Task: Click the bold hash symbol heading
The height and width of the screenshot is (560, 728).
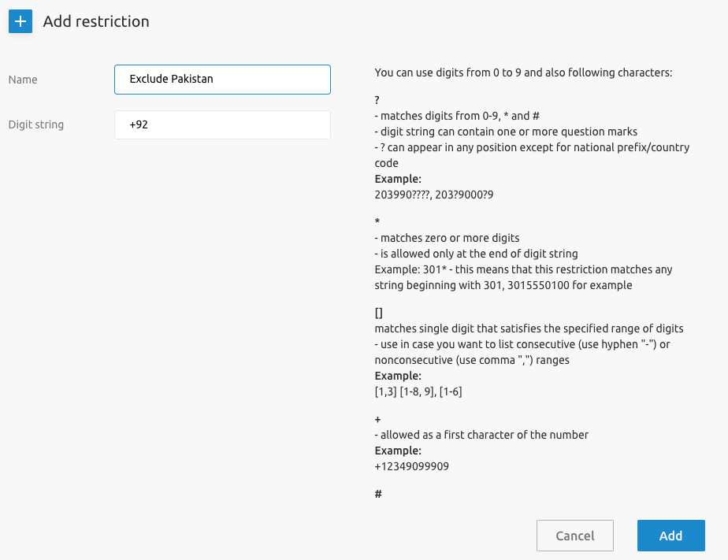Action: click(378, 494)
